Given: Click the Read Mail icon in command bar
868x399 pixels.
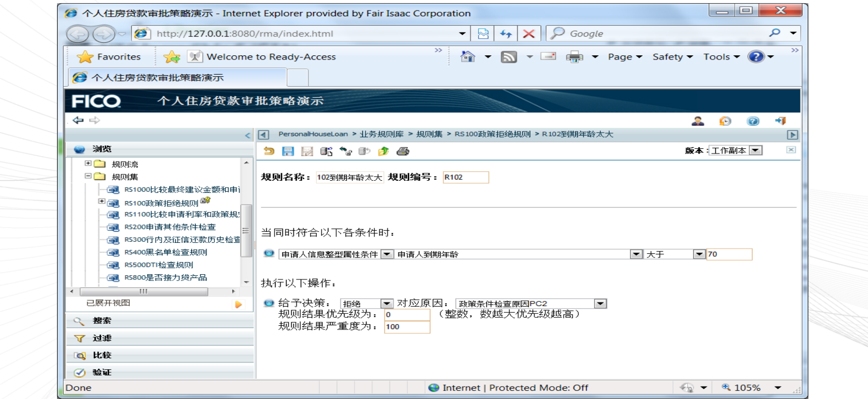Looking at the screenshot, I should 548,56.
